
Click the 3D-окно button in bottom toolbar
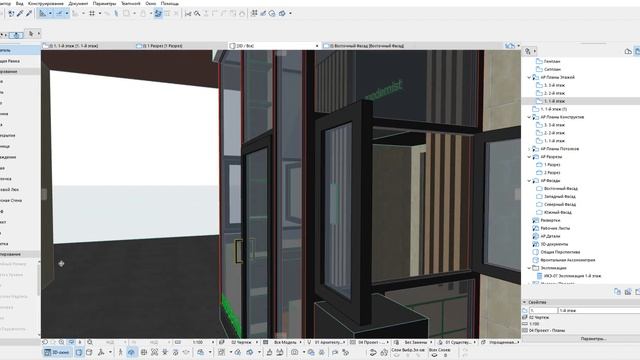(57, 352)
